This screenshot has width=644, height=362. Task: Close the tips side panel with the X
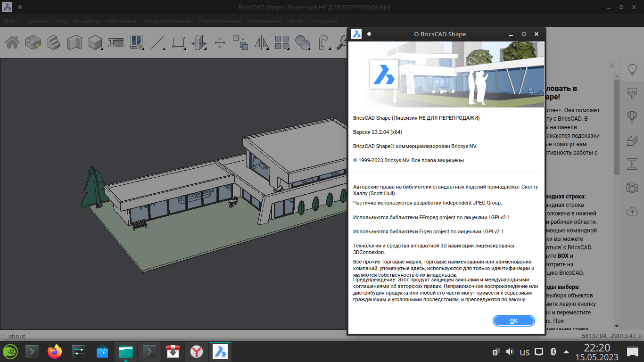(612, 66)
